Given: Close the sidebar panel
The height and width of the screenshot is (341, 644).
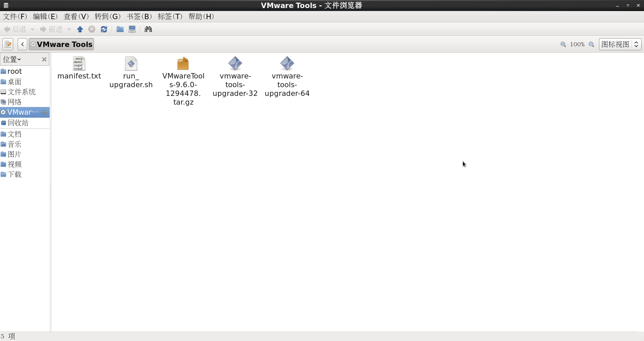Looking at the screenshot, I should pyautogui.click(x=44, y=59).
